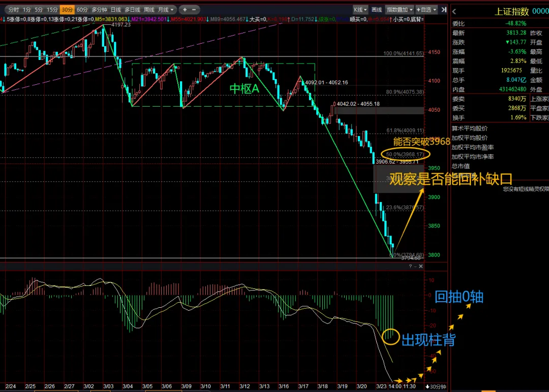Image resolution: width=549 pixels, height=392 pixels.
Task: Click the 内盘 value 431462480
Action: click(512, 89)
